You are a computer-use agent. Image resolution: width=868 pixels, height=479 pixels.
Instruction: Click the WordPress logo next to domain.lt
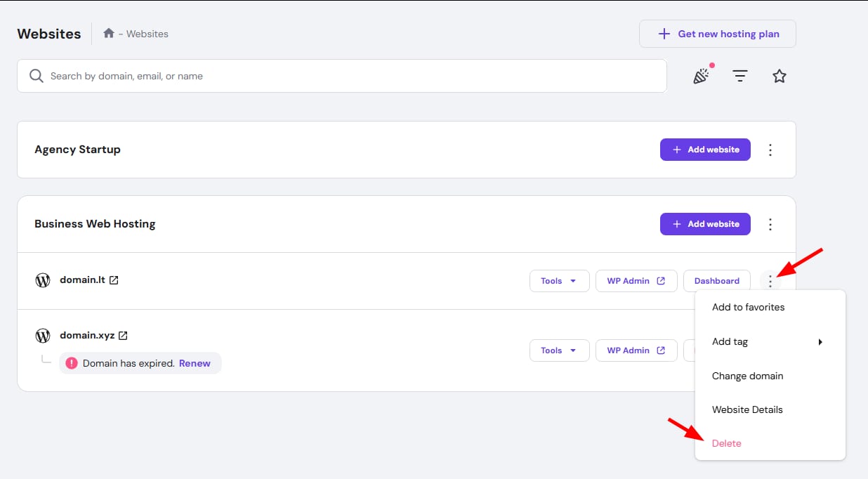pyautogui.click(x=43, y=280)
